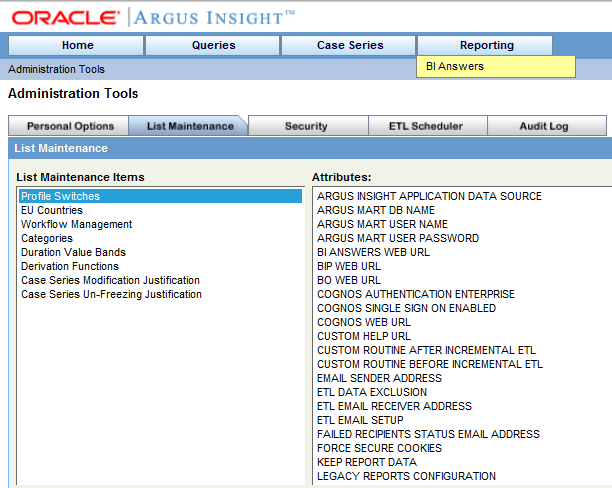Select EMAIL SENDER ADDRESS attribute
The width and height of the screenshot is (612, 488).
[379, 378]
